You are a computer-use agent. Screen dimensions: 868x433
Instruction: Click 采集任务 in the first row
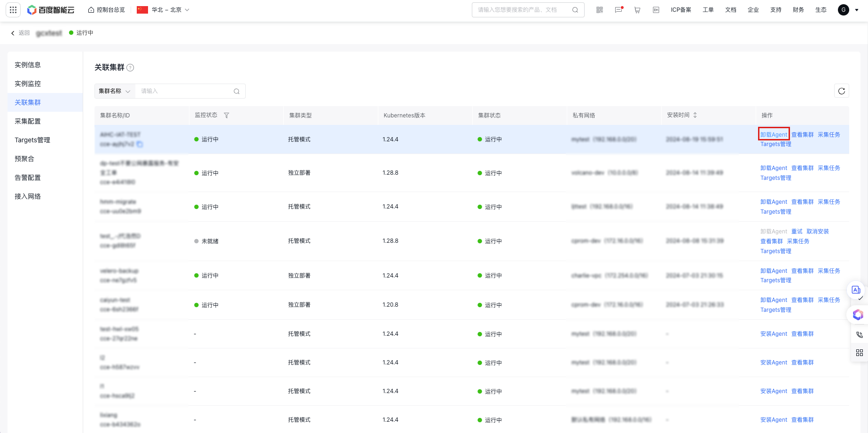(829, 135)
